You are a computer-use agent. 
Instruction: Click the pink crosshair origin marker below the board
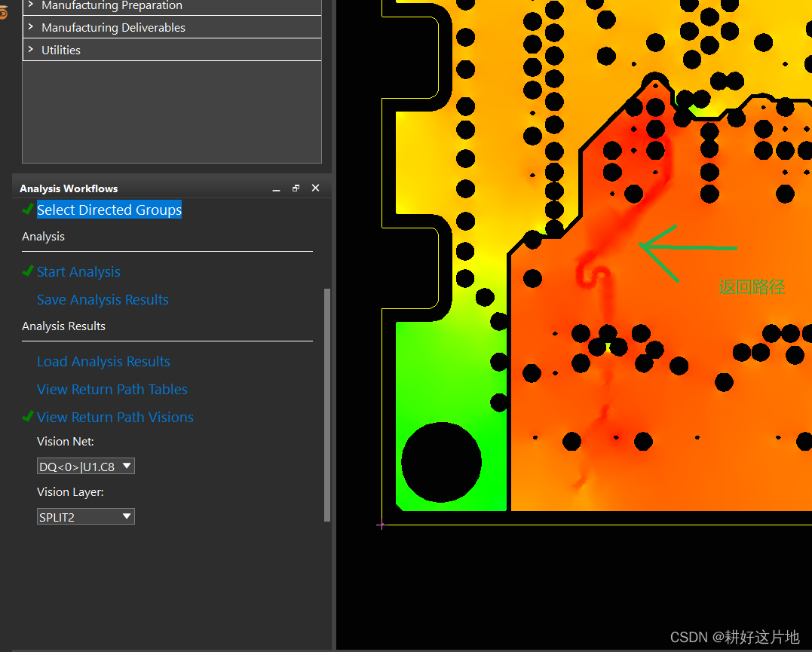[x=382, y=525]
